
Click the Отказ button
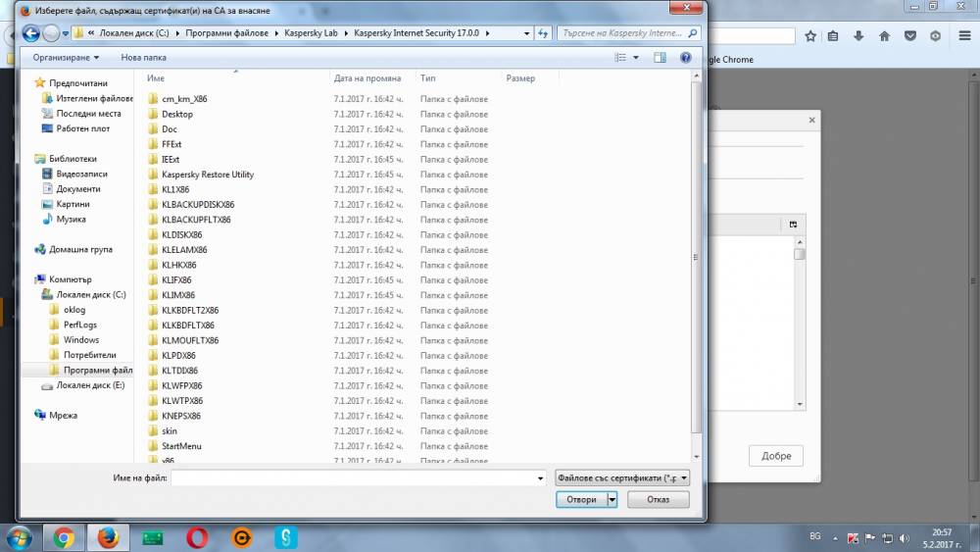(659, 499)
